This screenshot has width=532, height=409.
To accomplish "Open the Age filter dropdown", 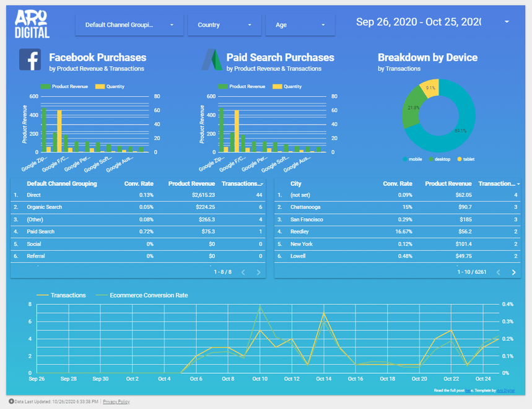I will pos(300,25).
